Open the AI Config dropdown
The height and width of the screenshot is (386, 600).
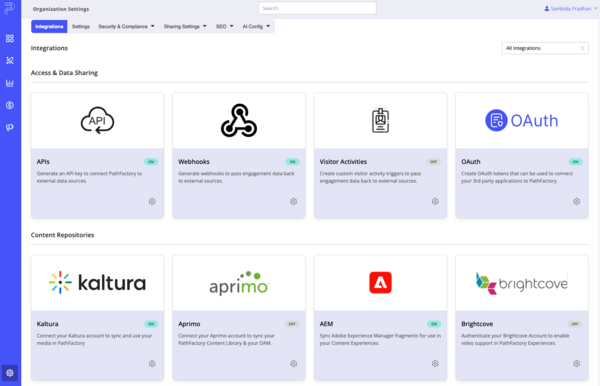click(256, 26)
